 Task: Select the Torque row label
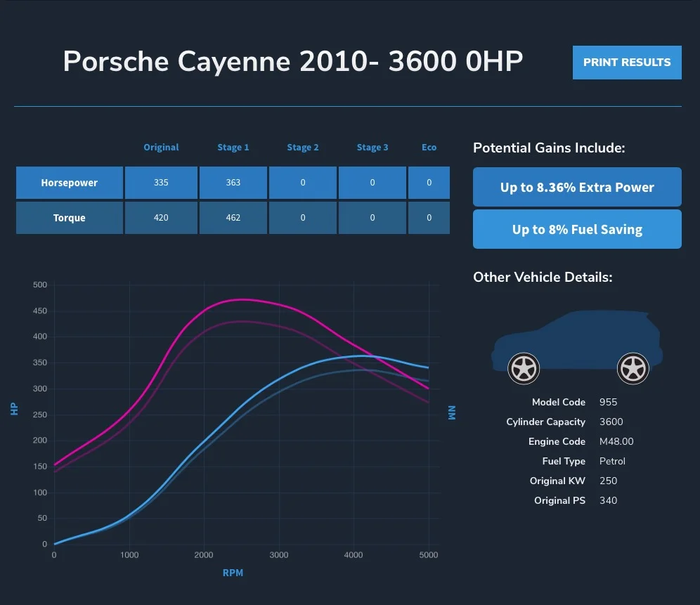pos(69,218)
